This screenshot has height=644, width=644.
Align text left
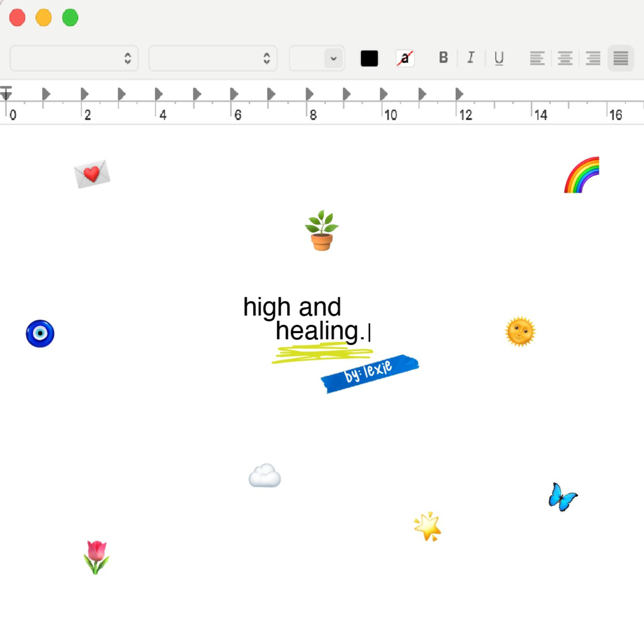537,58
